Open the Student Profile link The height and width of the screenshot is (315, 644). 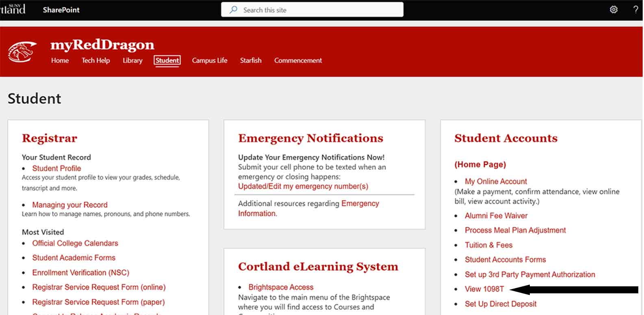coord(56,168)
